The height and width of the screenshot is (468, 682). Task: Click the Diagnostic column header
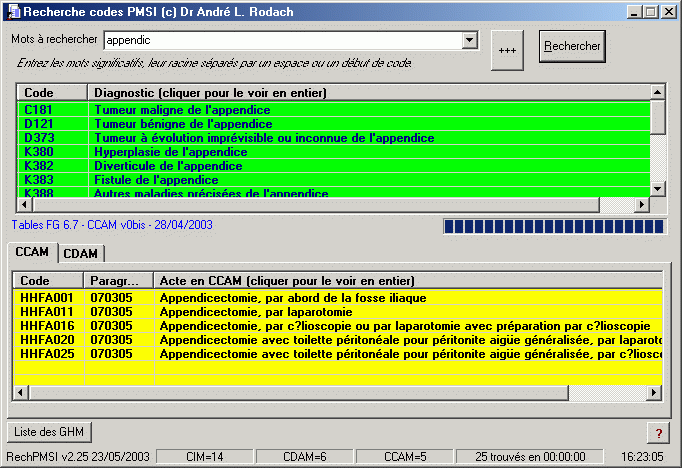coord(369,93)
